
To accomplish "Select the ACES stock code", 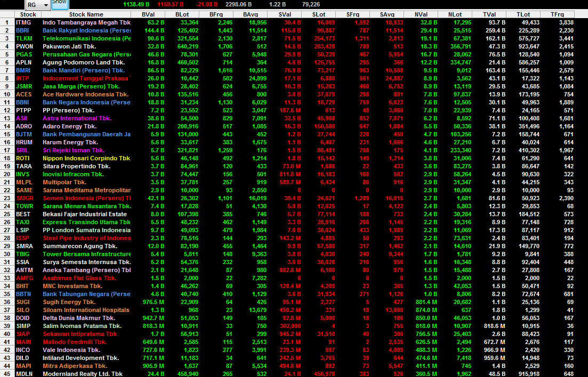I will 23,94.
